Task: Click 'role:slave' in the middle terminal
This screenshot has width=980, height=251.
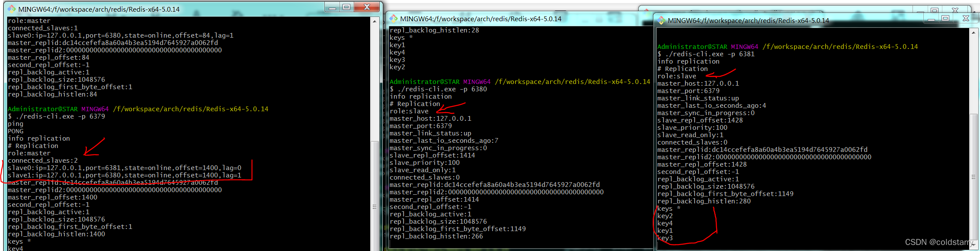Action: click(409, 111)
